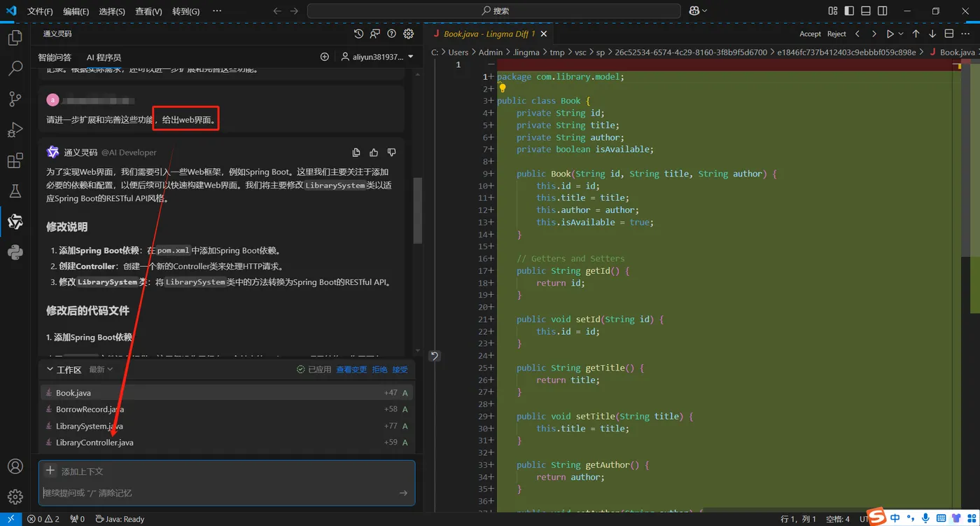Open 查看(V) menu
Viewport: 980px width, 526px height.
tap(148, 11)
